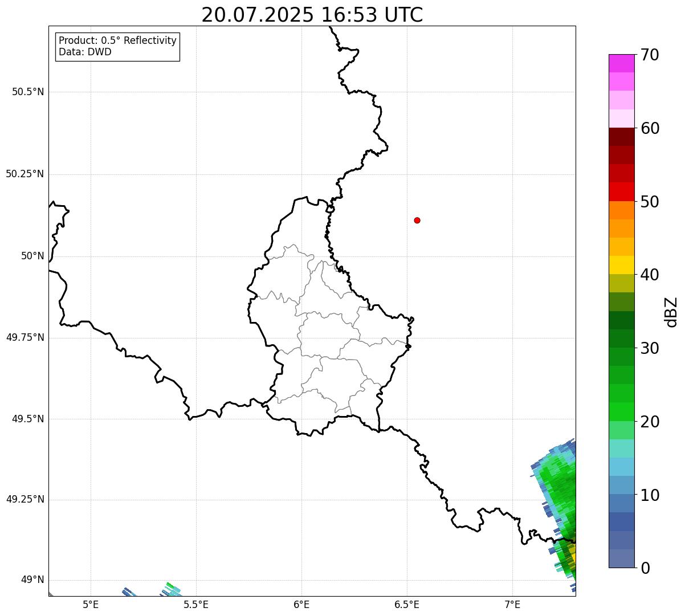685x616 pixels.
Task: Click the colorbar tick label 40
Action: coord(650,275)
